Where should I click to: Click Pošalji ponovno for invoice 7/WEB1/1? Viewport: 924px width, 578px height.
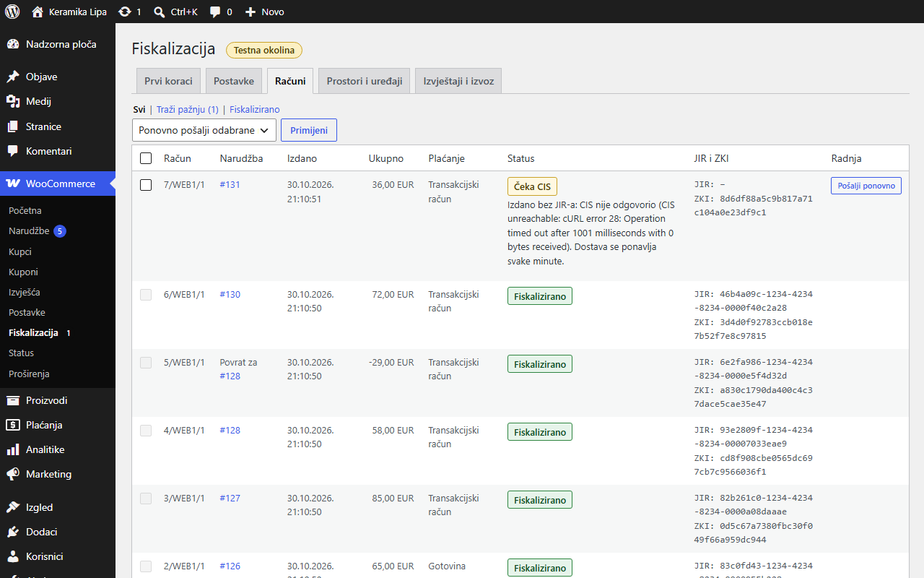(866, 186)
